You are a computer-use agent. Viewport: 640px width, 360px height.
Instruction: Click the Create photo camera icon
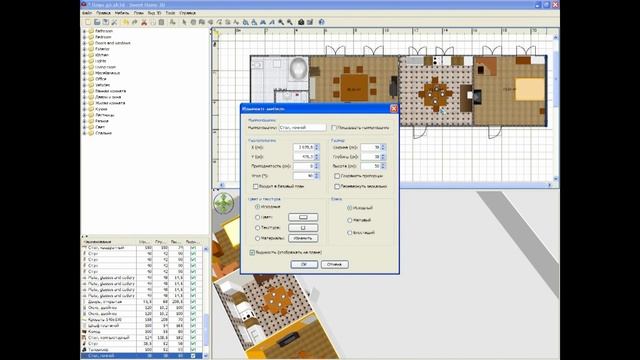click(x=300, y=22)
